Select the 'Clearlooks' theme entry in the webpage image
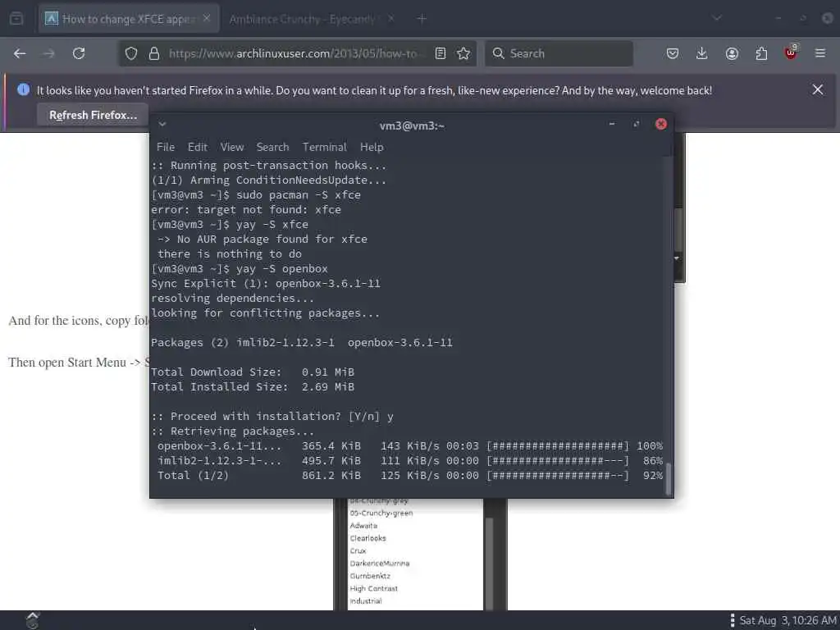Screen dimensions: 840x630 point(367,538)
